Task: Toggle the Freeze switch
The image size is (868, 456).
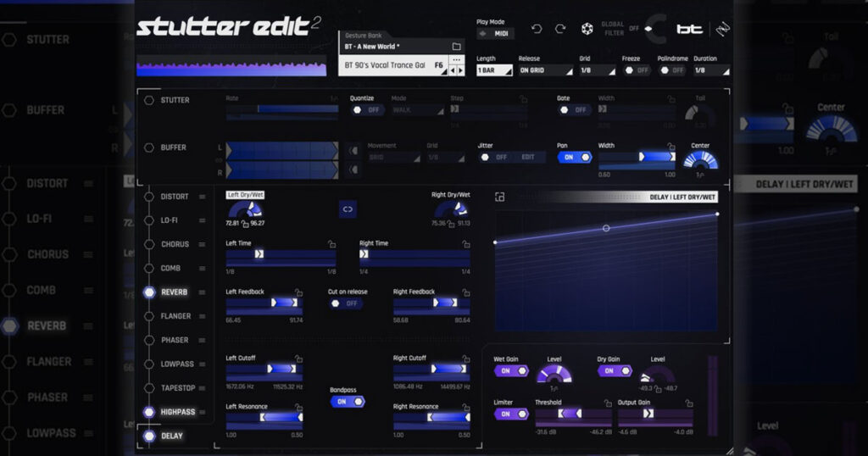Action: pos(636,70)
